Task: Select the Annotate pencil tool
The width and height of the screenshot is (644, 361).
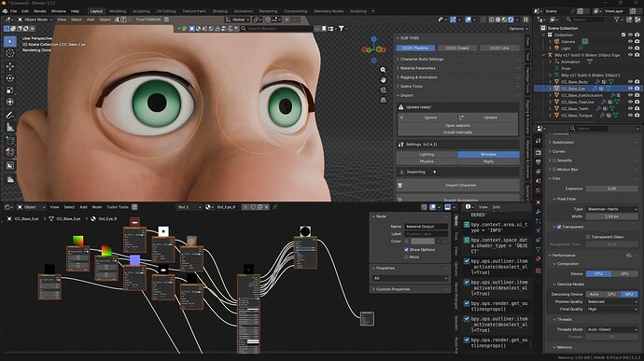Action: tap(10, 116)
